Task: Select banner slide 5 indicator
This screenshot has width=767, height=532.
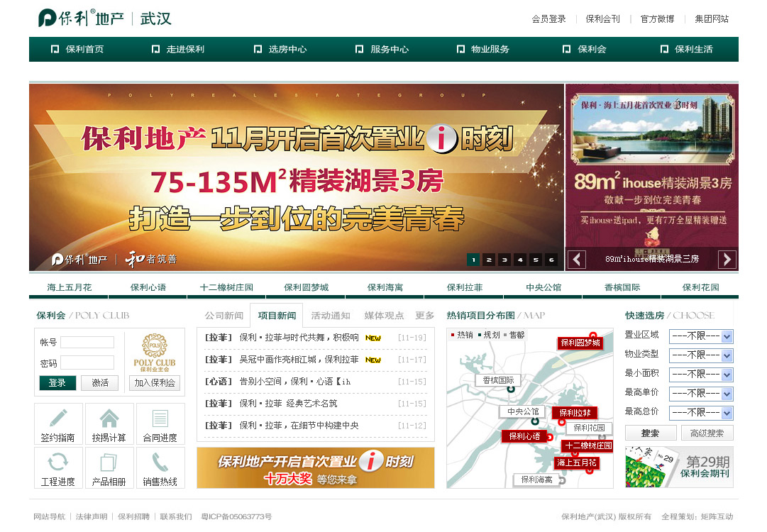Action: 536,260
